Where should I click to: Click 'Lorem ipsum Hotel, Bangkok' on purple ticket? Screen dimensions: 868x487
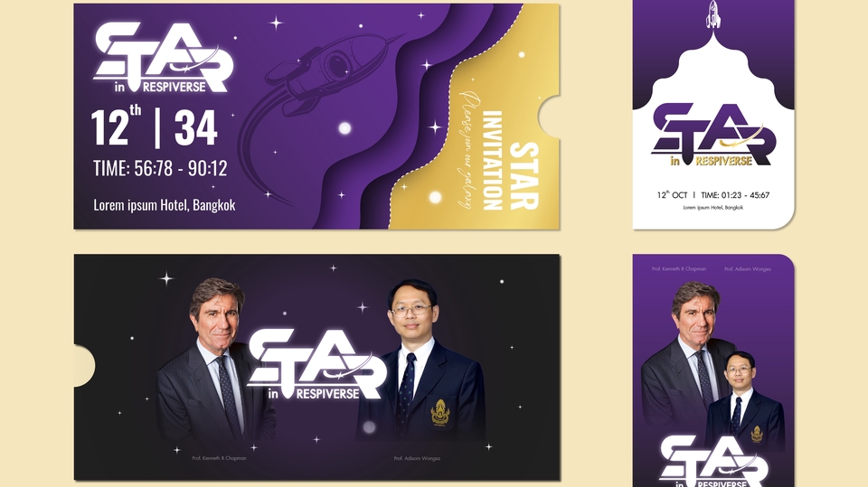pyautogui.click(x=165, y=205)
